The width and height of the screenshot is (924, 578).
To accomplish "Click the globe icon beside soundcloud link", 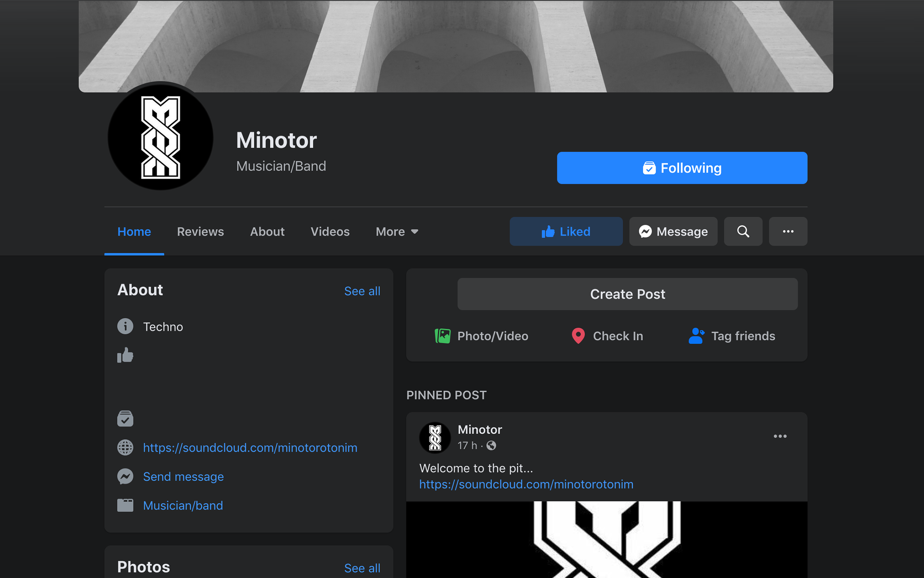I will pos(125,447).
